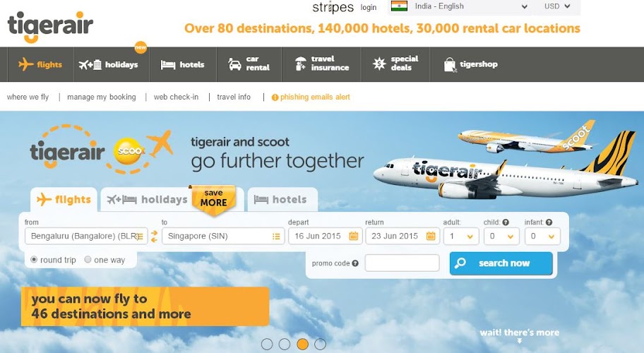644x353 pixels.
Task: Select the third orange carousel dot
Action: [303, 344]
